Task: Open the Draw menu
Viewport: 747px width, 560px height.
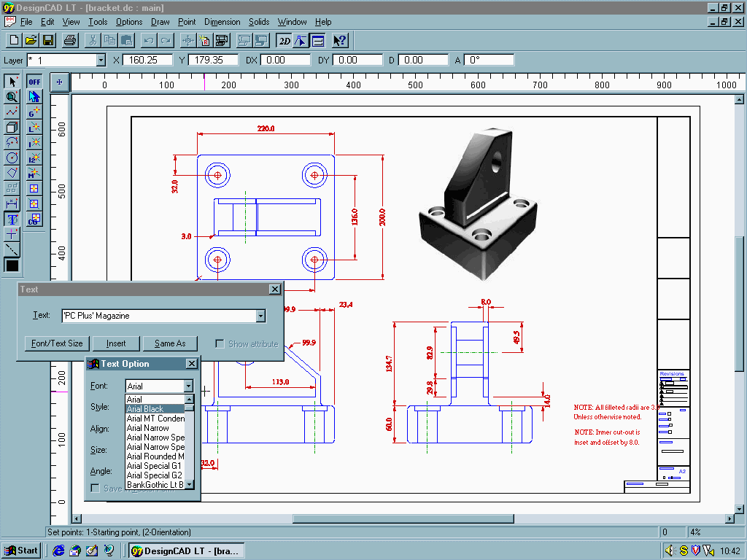Action: pos(160,22)
